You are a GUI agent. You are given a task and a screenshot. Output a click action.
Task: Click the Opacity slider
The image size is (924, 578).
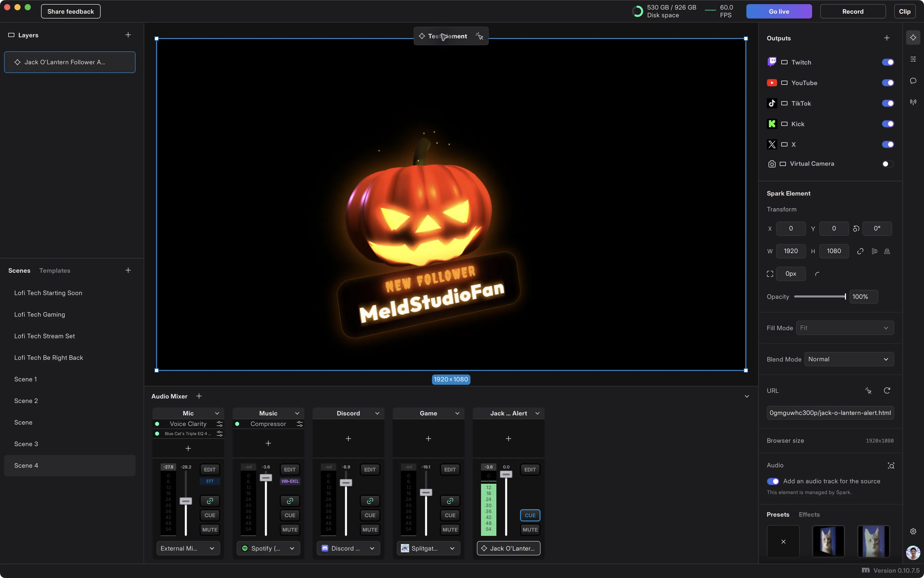click(x=820, y=297)
